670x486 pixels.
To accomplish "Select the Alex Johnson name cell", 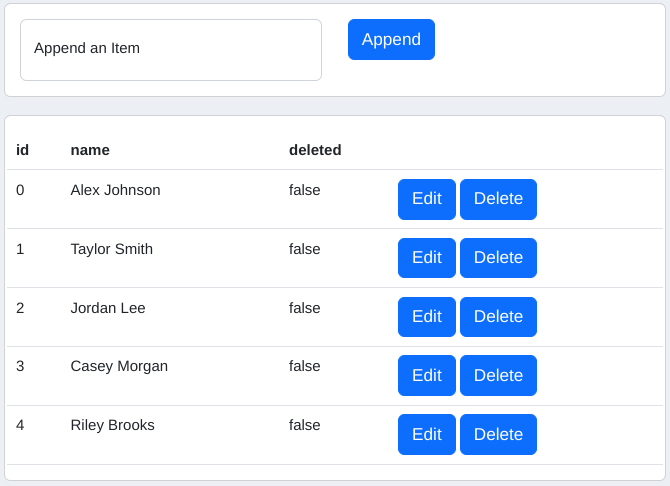I will pyautogui.click(x=115, y=190).
